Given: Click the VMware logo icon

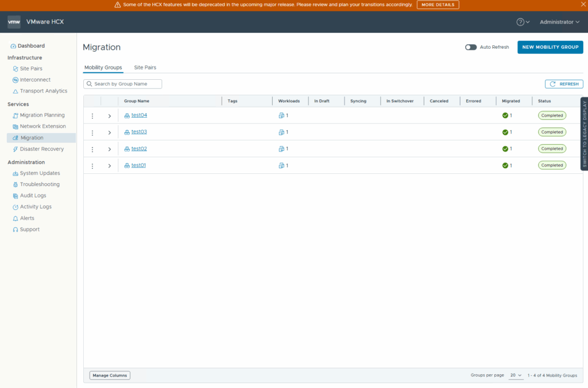Looking at the screenshot, I should pyautogui.click(x=14, y=22).
